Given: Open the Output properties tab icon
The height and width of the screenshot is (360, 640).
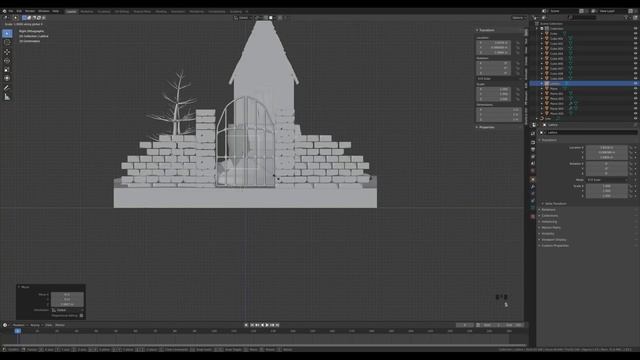Looking at the screenshot, I should 533,149.
